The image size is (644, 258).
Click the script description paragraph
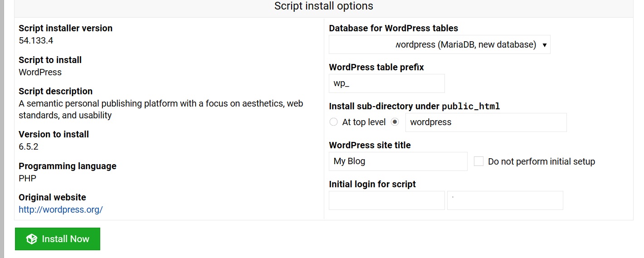[161, 109]
